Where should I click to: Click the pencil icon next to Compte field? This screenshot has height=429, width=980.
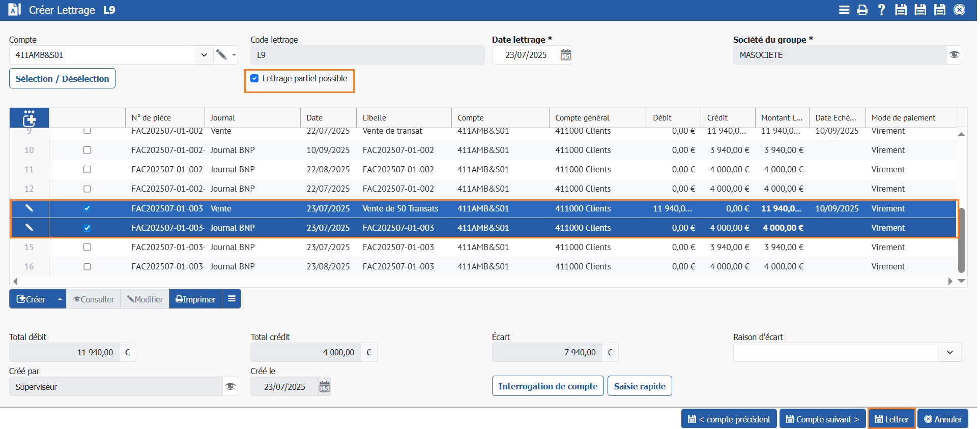[221, 55]
